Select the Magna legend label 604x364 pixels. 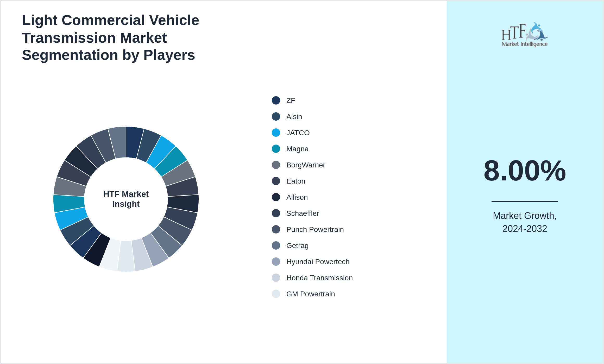[297, 149]
